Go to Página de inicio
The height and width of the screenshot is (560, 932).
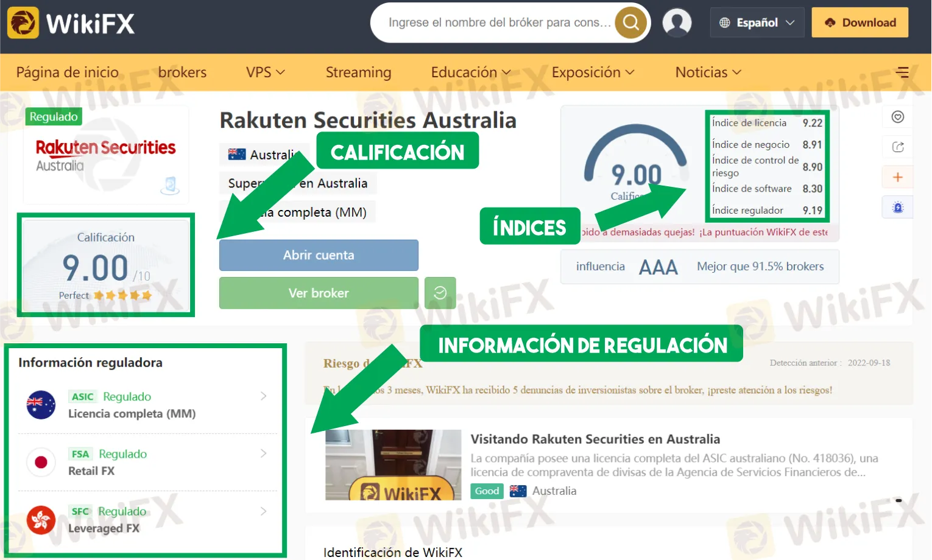tap(68, 72)
